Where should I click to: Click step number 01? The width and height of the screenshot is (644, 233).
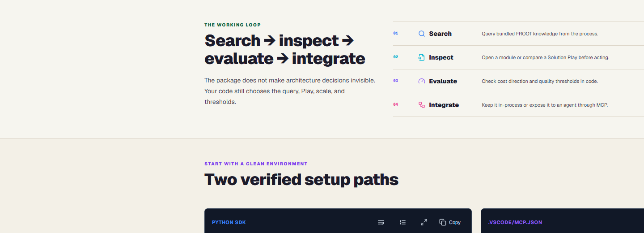[395, 33]
